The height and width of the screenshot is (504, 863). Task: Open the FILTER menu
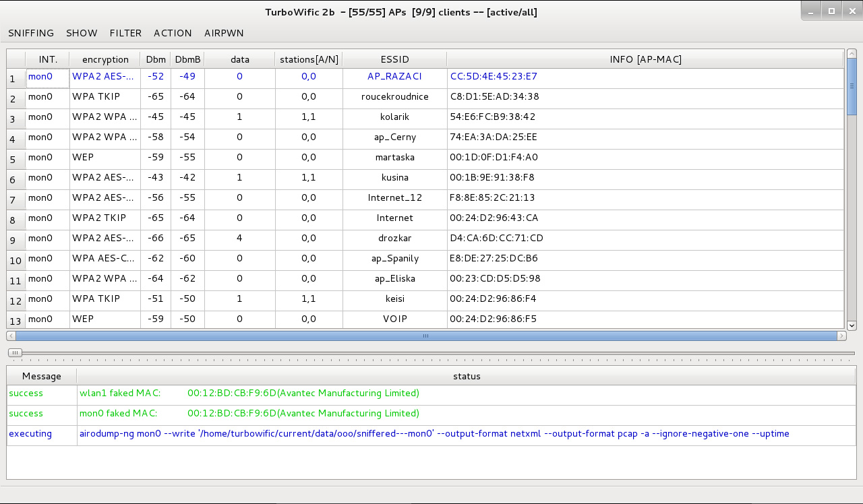point(125,33)
